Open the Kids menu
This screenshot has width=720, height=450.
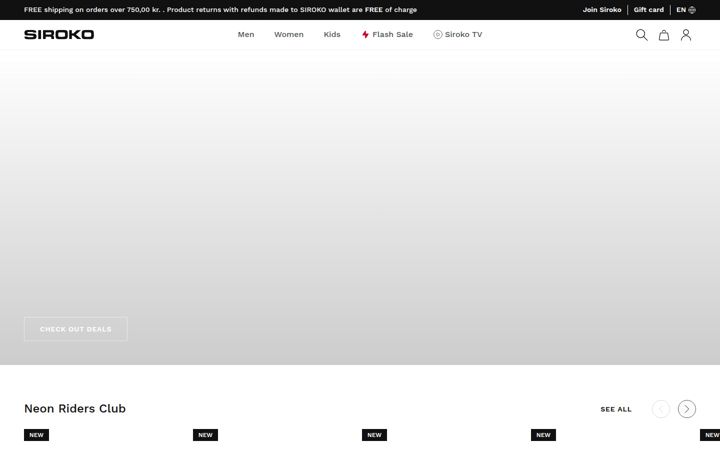click(x=332, y=34)
